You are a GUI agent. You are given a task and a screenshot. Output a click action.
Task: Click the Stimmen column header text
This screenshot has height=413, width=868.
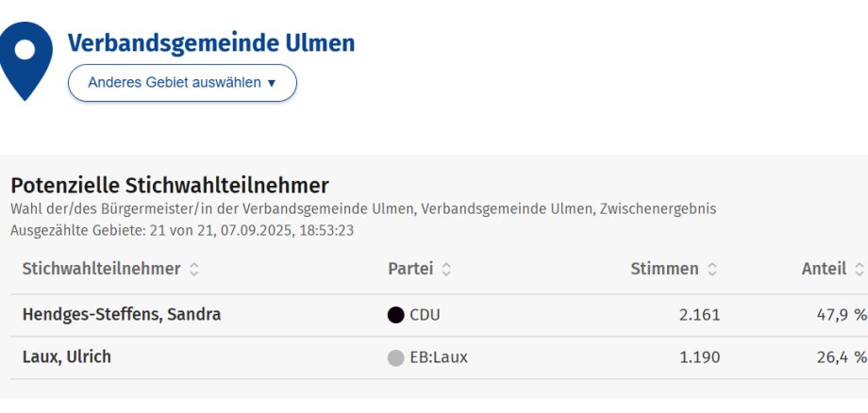pos(664,269)
